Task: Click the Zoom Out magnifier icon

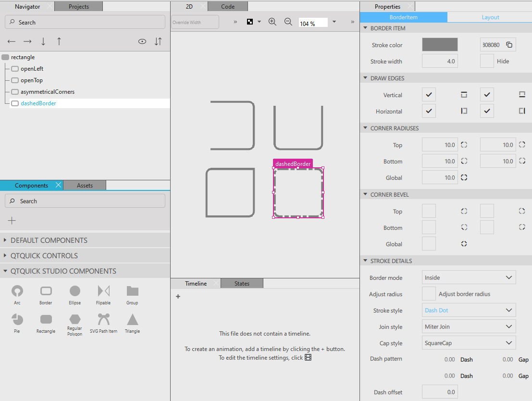Action: pyautogui.click(x=288, y=22)
